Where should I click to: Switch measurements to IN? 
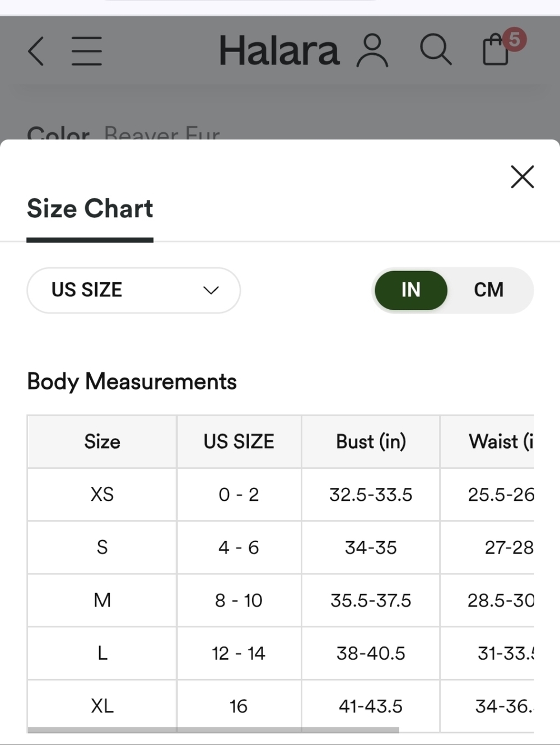pyautogui.click(x=410, y=290)
